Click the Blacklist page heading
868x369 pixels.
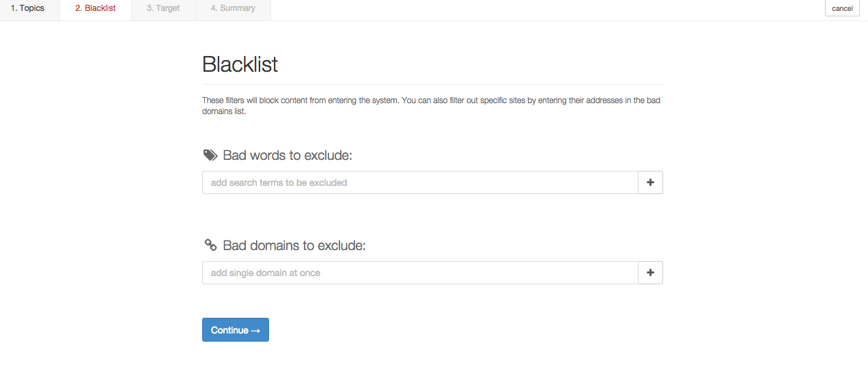point(240,64)
